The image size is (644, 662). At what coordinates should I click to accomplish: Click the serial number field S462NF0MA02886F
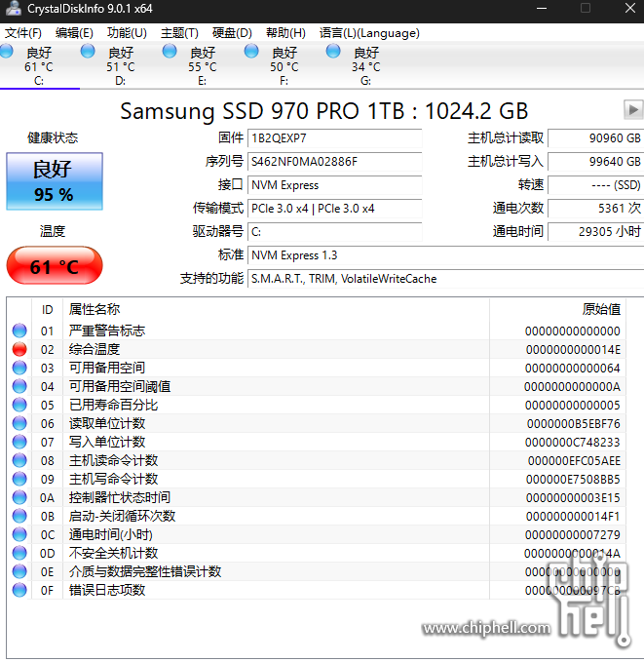tap(334, 162)
